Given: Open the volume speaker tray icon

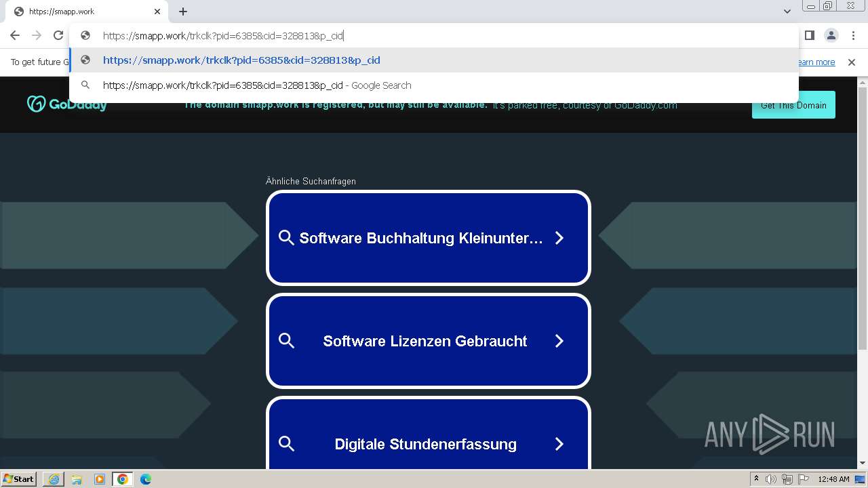Looking at the screenshot, I should pyautogui.click(x=771, y=479).
